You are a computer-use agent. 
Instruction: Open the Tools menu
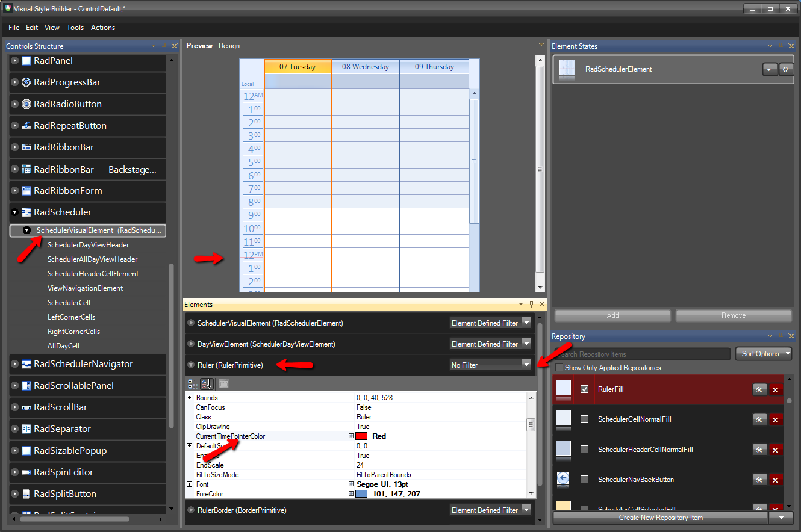[75, 28]
